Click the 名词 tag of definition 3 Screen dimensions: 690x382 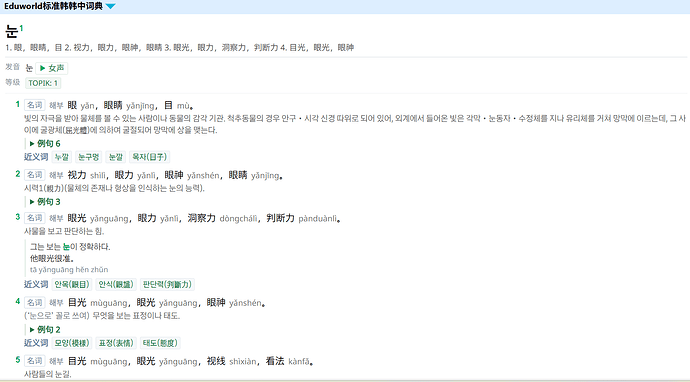pyautogui.click(x=35, y=218)
